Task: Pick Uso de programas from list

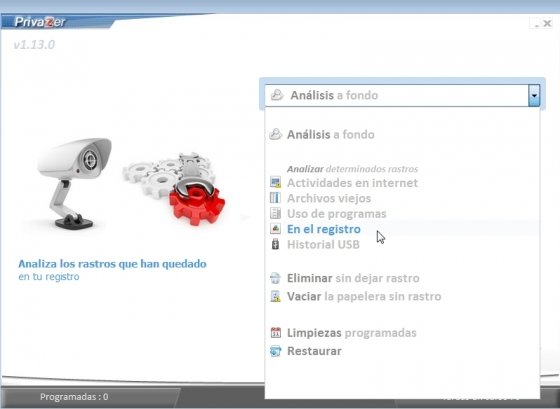Action: pos(336,214)
